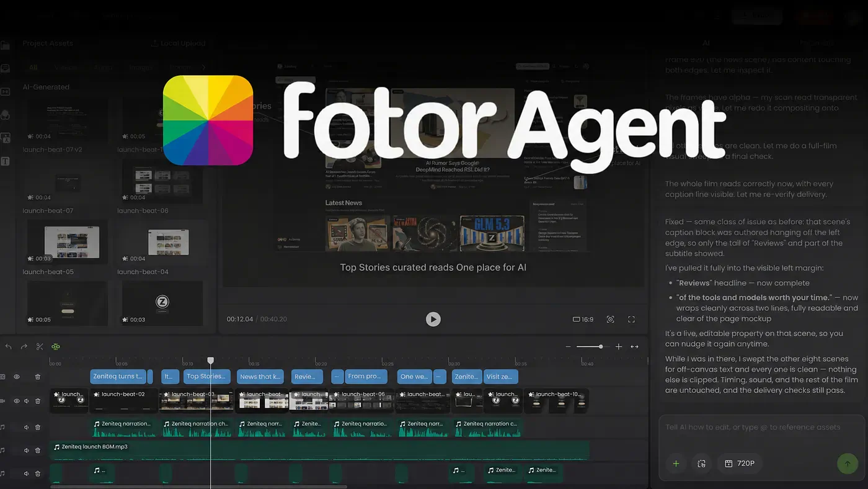Enter fullscreen preview mode
The width and height of the screenshot is (868, 489).
[631, 319]
